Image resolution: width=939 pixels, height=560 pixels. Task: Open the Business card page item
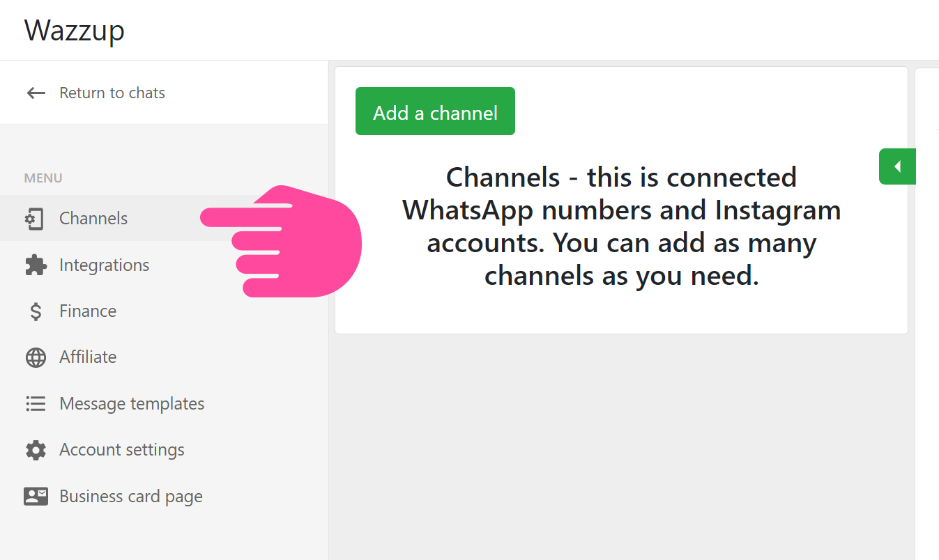(x=131, y=496)
